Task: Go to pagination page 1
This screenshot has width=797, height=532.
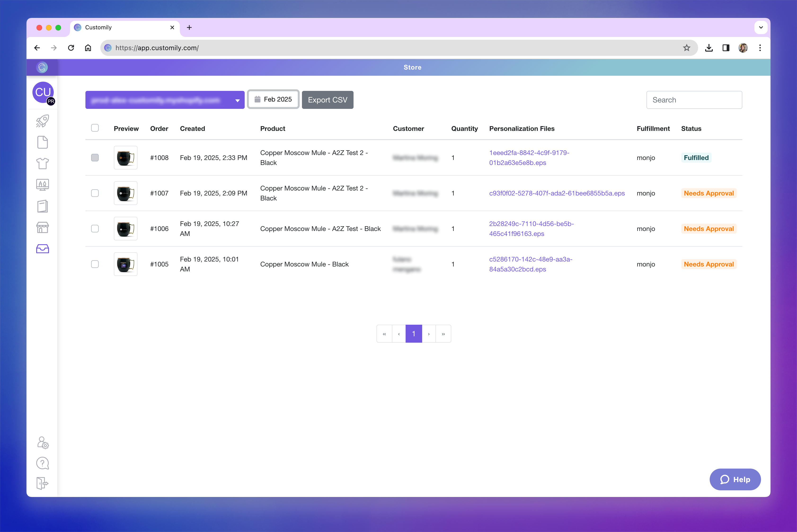Action: pyautogui.click(x=414, y=334)
